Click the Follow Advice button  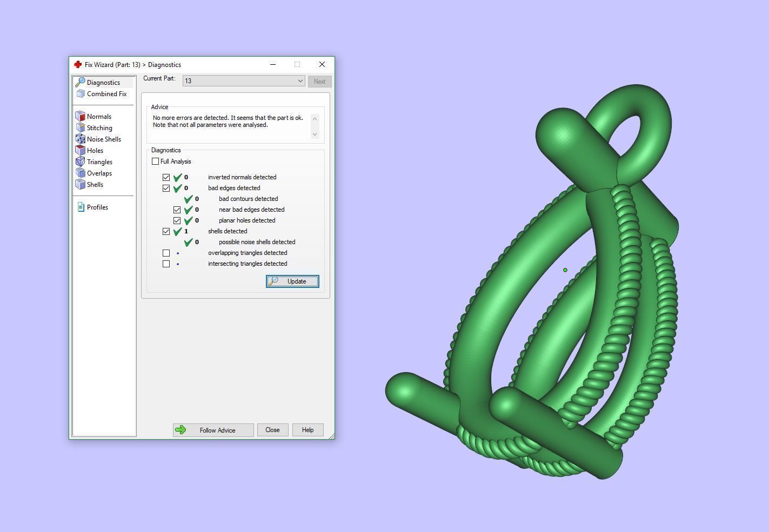(x=213, y=430)
